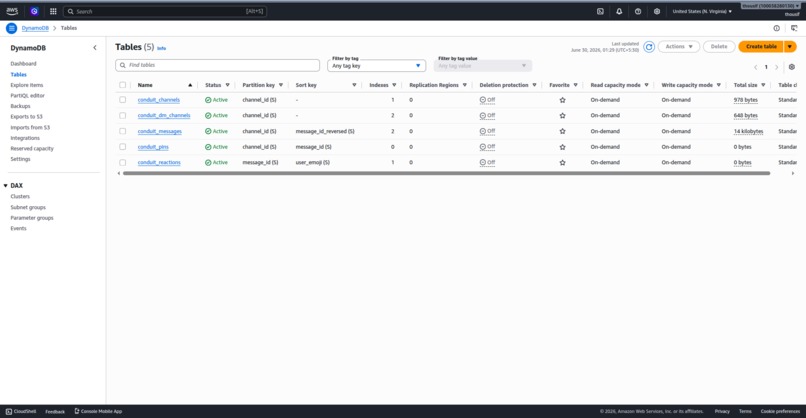Favorite the conduit_messages table
Viewport: 806px width, 418px height.
coord(562,131)
